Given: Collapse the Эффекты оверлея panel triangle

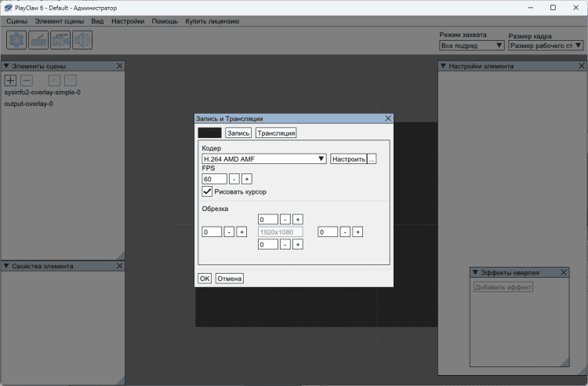Looking at the screenshot, I should point(475,272).
